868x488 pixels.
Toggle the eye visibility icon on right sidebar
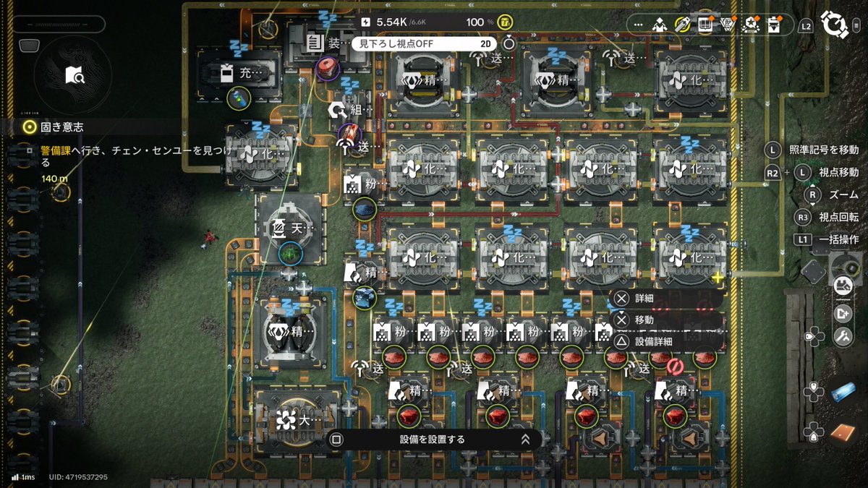coord(842,284)
